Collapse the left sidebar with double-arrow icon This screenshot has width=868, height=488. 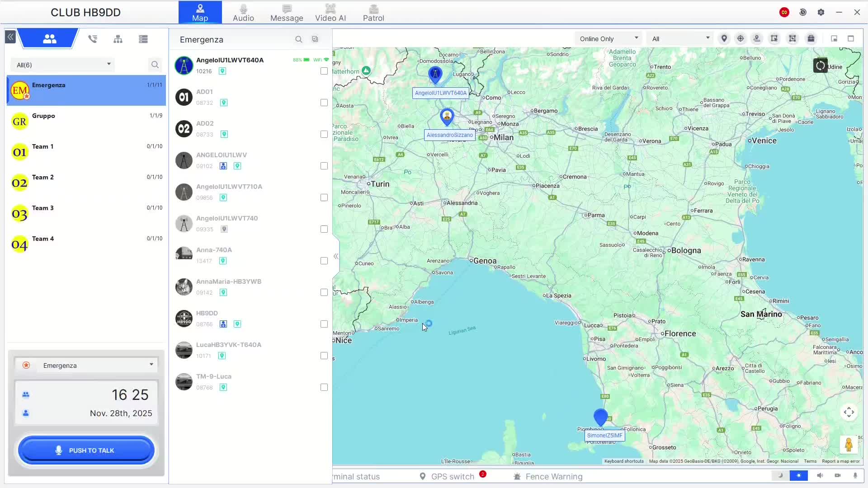pos(10,37)
